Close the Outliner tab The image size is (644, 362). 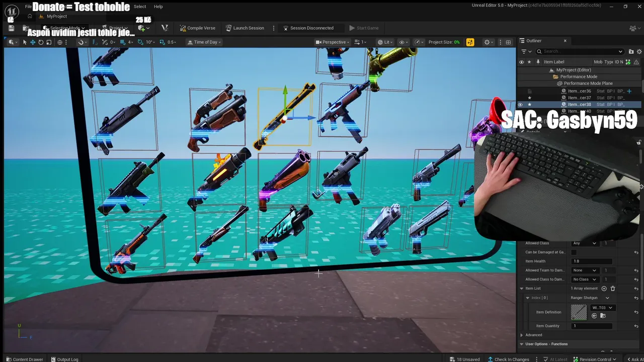tap(565, 41)
